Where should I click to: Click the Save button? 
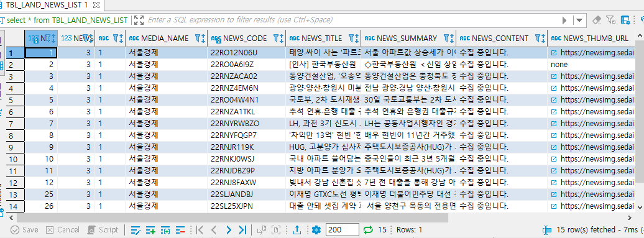25,230
